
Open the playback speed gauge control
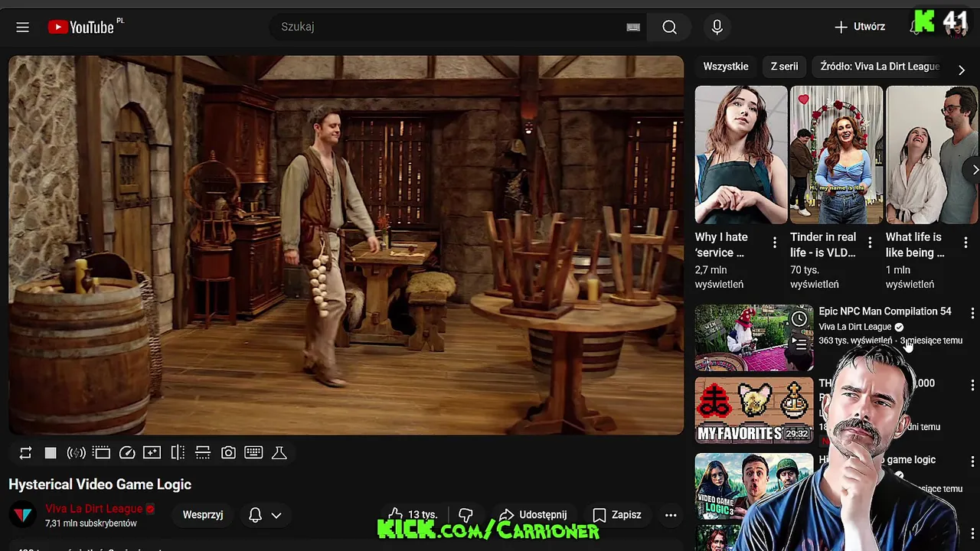pos(127,453)
